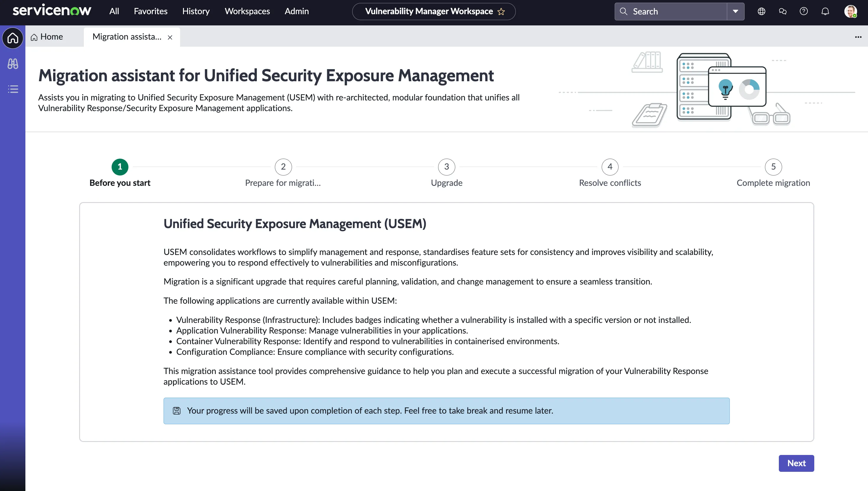Image resolution: width=868 pixels, height=491 pixels.
Task: Open the tab overflow three dots menu
Action: 858,37
